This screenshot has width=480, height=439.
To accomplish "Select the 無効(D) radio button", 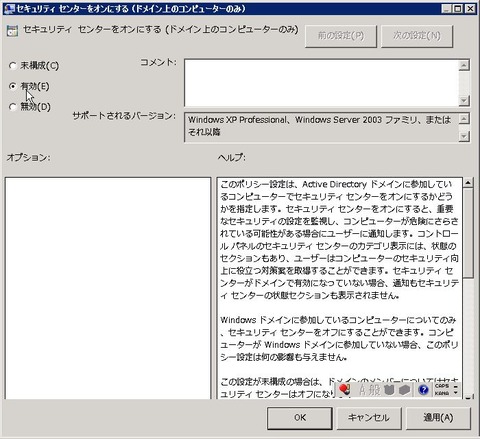I will tap(13, 107).
